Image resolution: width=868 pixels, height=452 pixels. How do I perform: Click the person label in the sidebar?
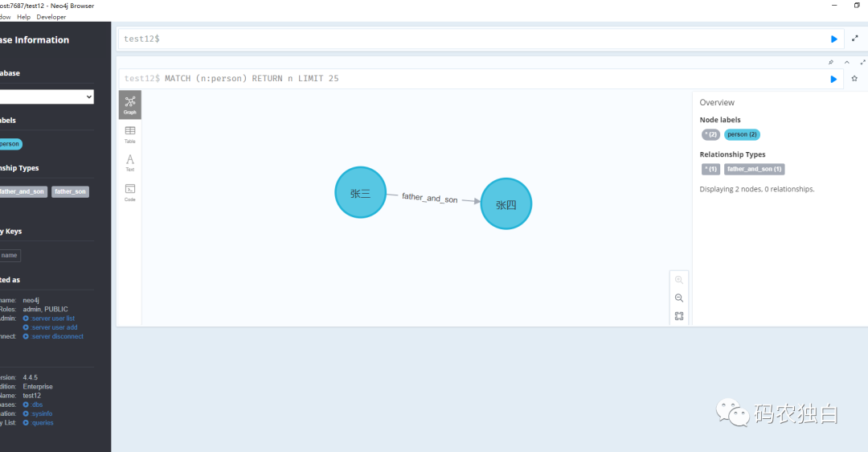10,144
